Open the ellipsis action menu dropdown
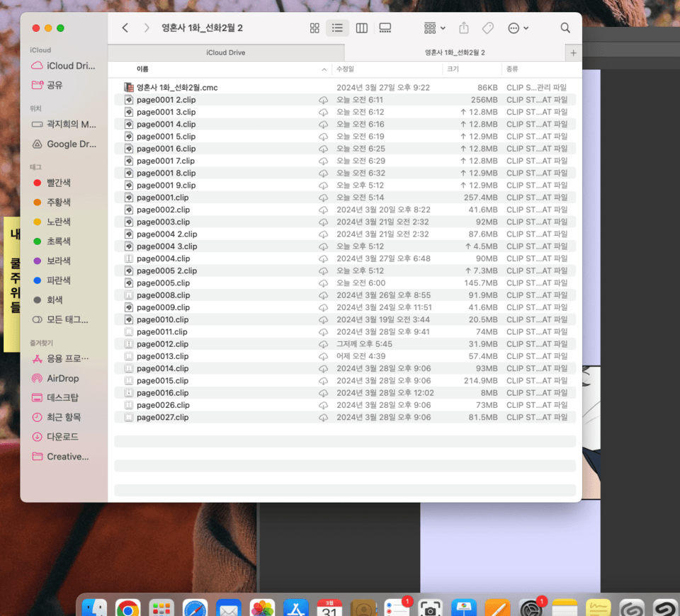This screenshot has height=616, width=680. (x=518, y=28)
